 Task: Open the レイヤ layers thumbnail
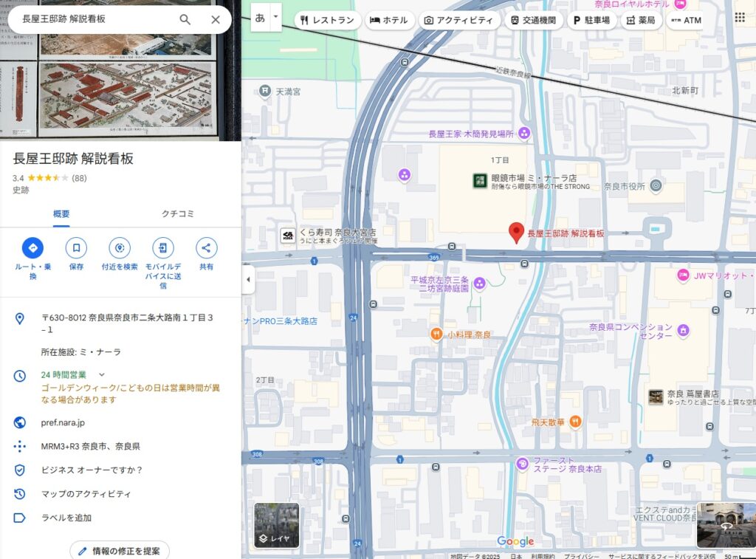tap(277, 525)
